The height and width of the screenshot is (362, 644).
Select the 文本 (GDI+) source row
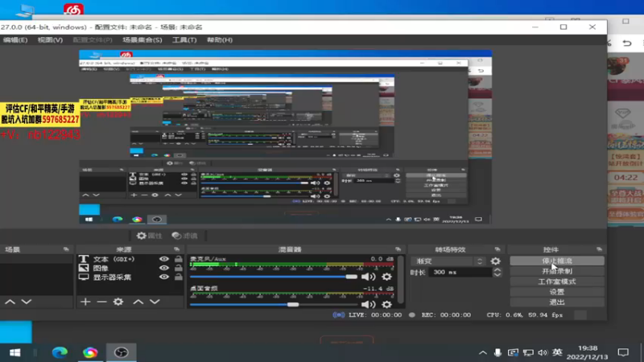pos(130,259)
